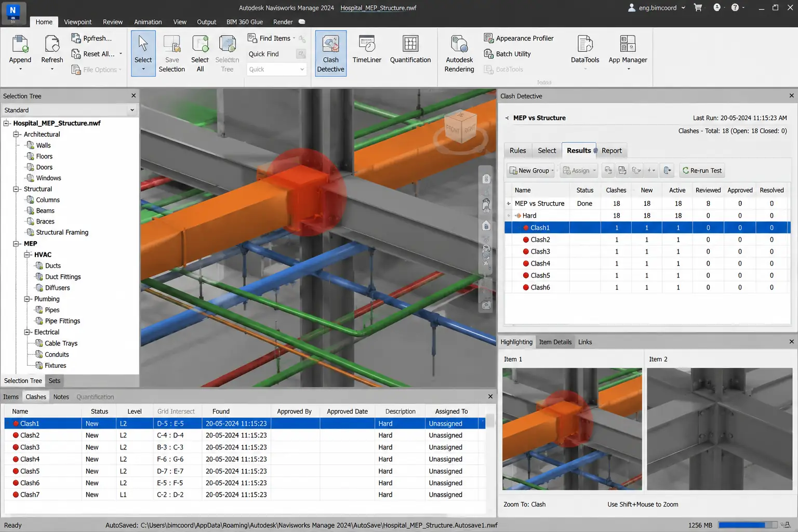Switch to the Sets tab
Screen dimensions: 798x532
tap(55, 381)
